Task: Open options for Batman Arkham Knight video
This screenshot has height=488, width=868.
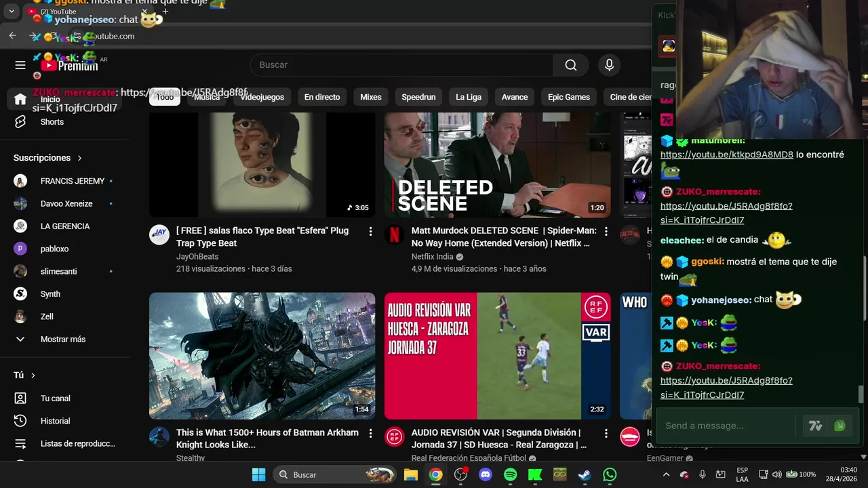Action: (370, 434)
